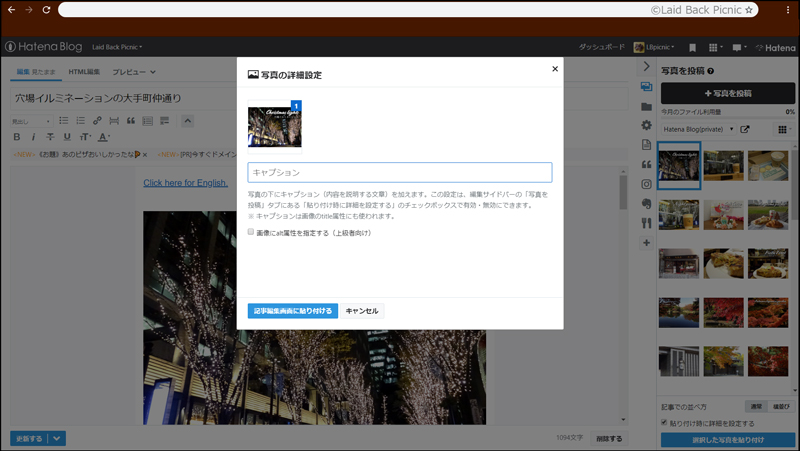The height and width of the screenshot is (451, 800).
Task: Open help question mark beside 写真を投稿
Action: 711,71
